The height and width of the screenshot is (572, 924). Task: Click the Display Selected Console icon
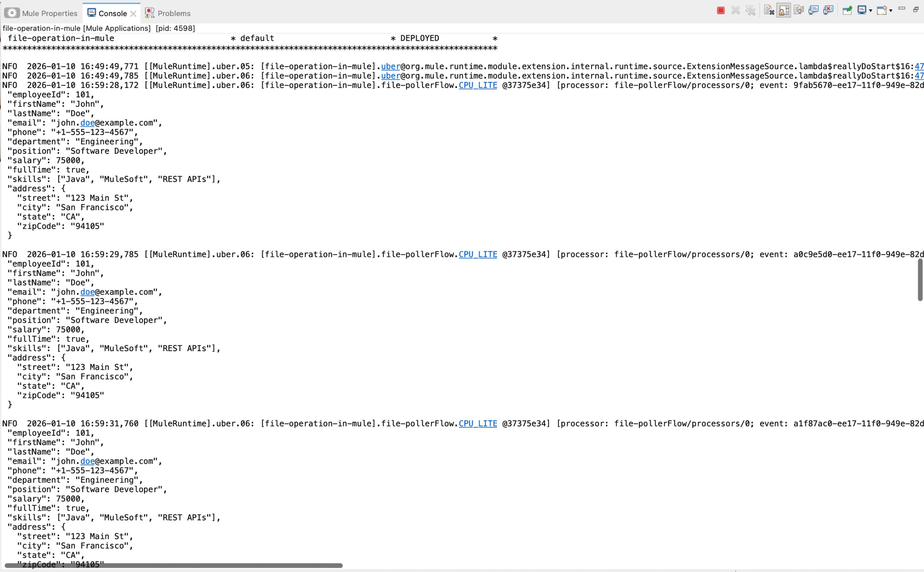point(862,10)
